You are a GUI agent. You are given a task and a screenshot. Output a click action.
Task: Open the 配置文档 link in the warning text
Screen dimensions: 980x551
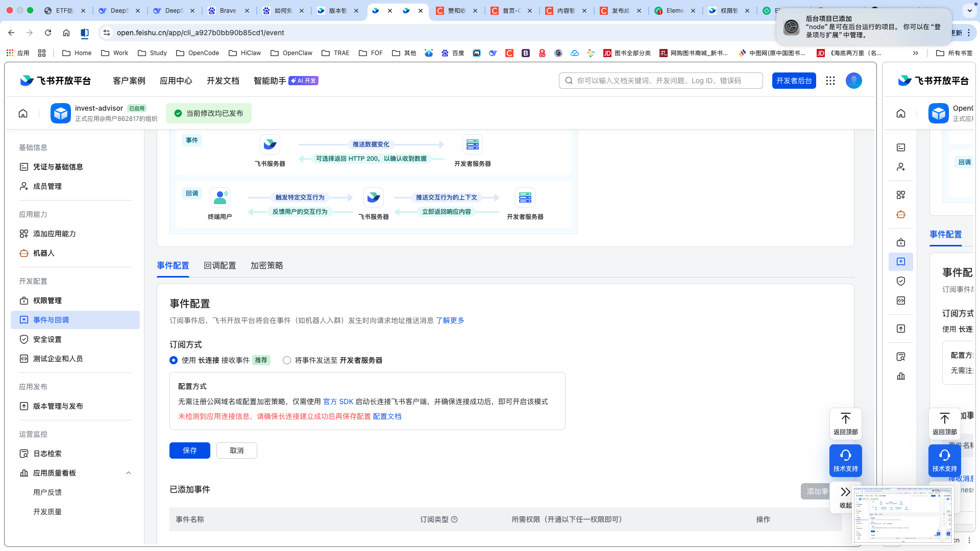[x=386, y=416]
